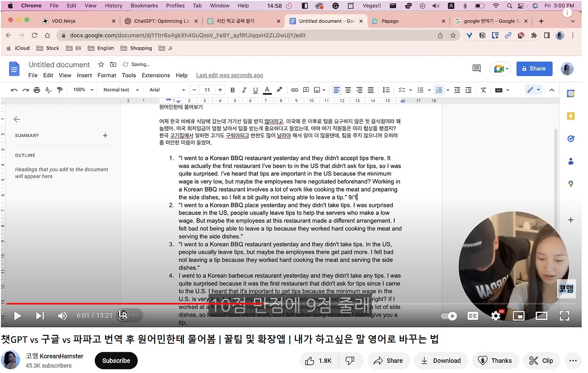Clear formatting with the toolbar icon
This screenshot has height=373, width=588.
click(x=483, y=90)
